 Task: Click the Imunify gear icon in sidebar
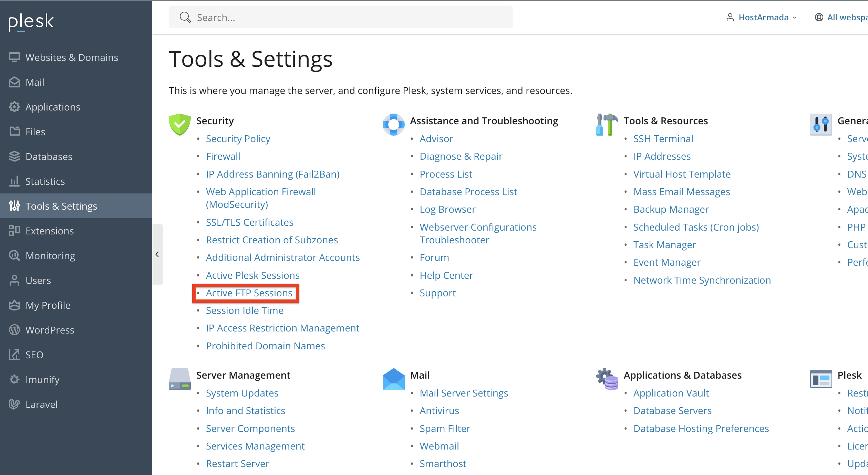[14, 379]
